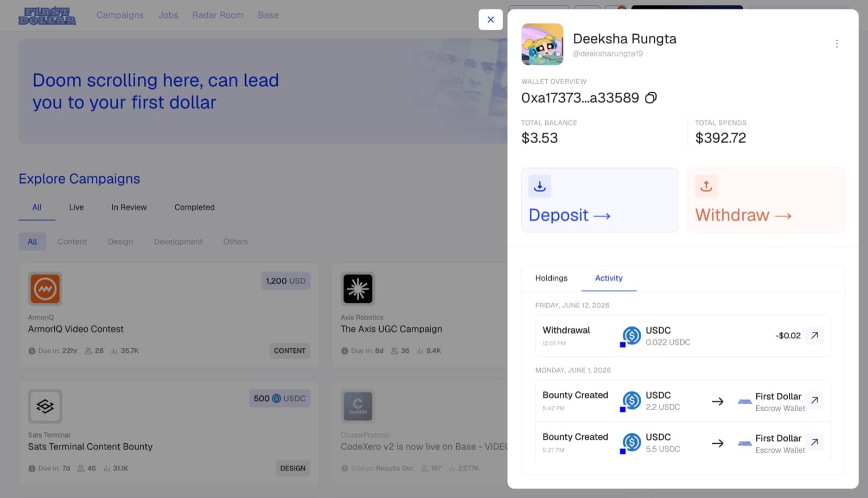This screenshot has width=868, height=498.
Task: Open the Jobs nav item
Action: pyautogui.click(x=168, y=15)
